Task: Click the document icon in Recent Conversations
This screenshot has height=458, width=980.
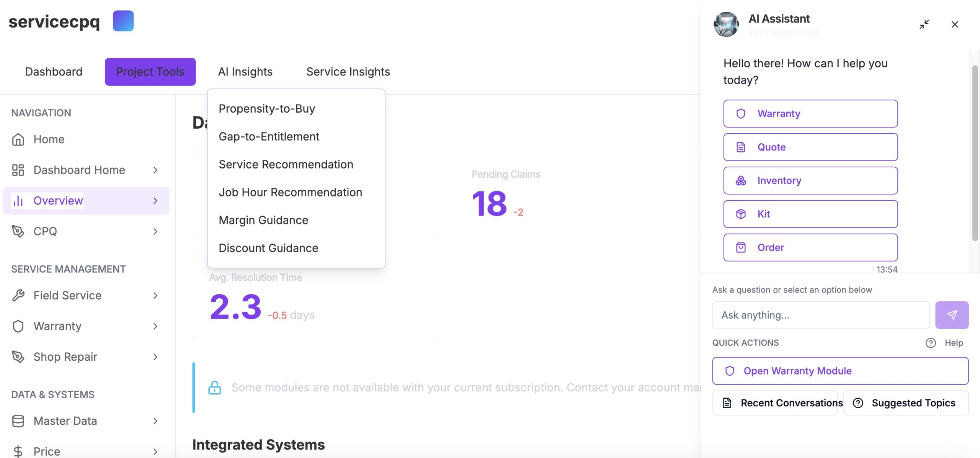Action: (727, 403)
